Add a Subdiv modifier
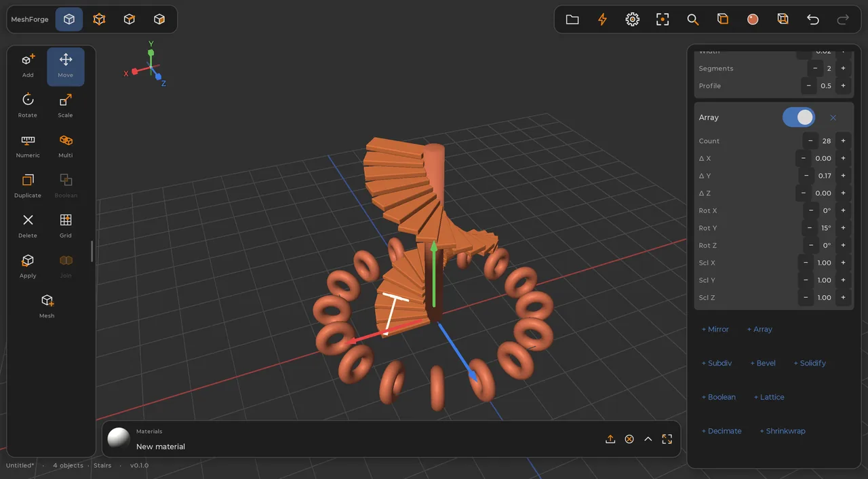 (717, 363)
